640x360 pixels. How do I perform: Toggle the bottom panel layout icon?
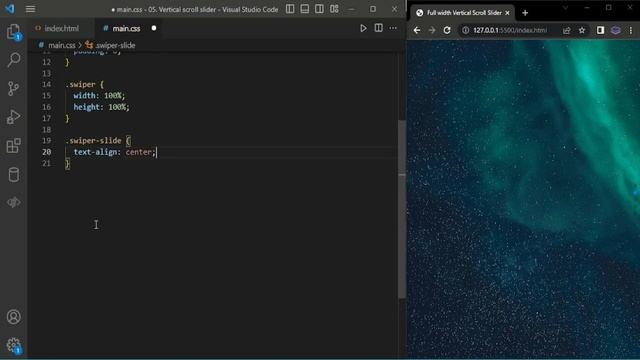[x=304, y=9]
